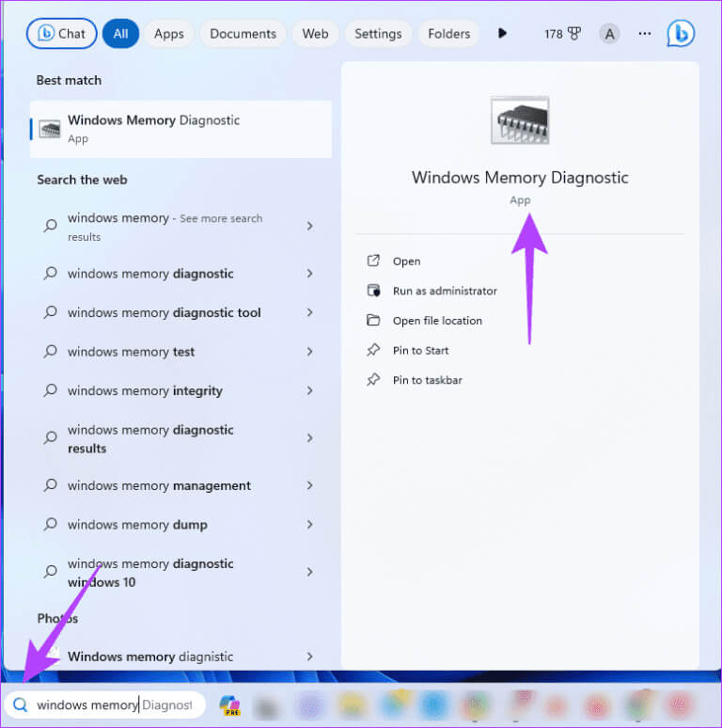Expand chevron for 'windows memory management'
This screenshot has width=722, height=728.
pyautogui.click(x=309, y=485)
